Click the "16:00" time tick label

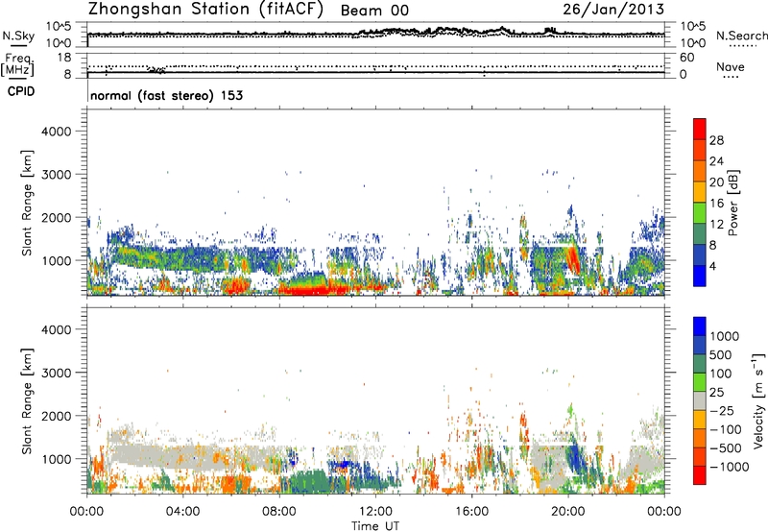(x=471, y=512)
